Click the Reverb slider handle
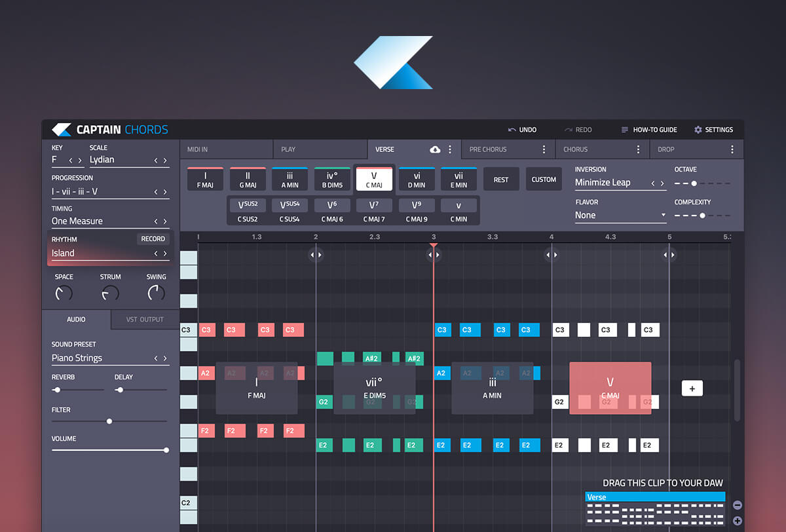This screenshot has height=532, width=786. (x=57, y=390)
